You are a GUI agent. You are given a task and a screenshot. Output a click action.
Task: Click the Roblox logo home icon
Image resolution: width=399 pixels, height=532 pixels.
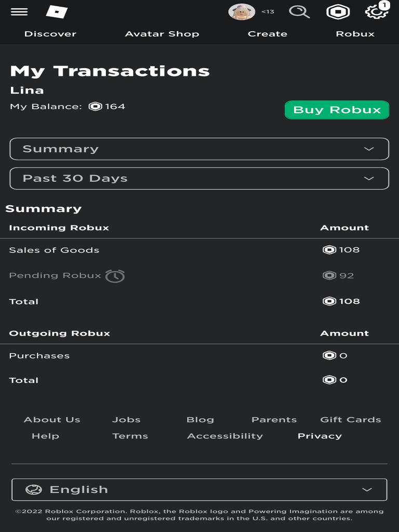coord(57,11)
